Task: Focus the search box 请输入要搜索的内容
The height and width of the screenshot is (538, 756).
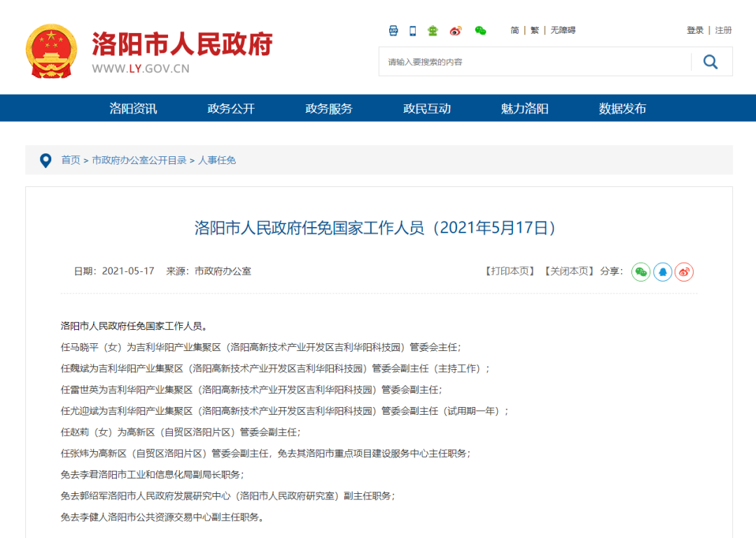Action: (535, 62)
